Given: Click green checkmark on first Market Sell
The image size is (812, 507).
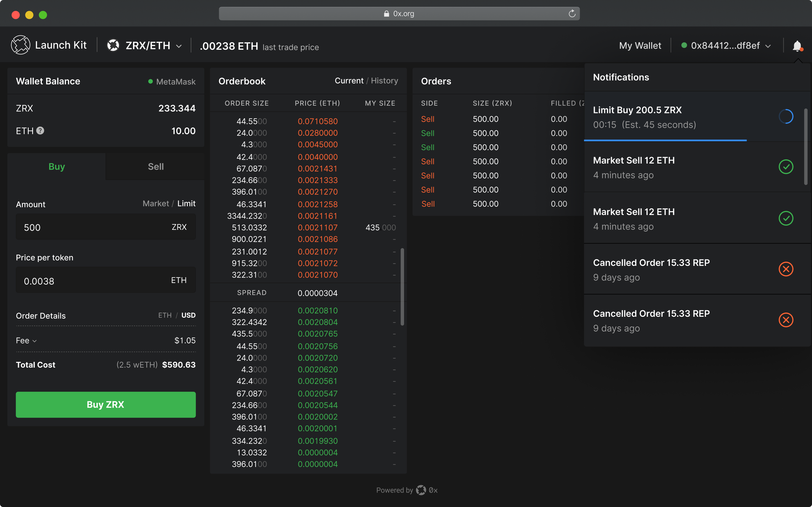Looking at the screenshot, I should (786, 167).
